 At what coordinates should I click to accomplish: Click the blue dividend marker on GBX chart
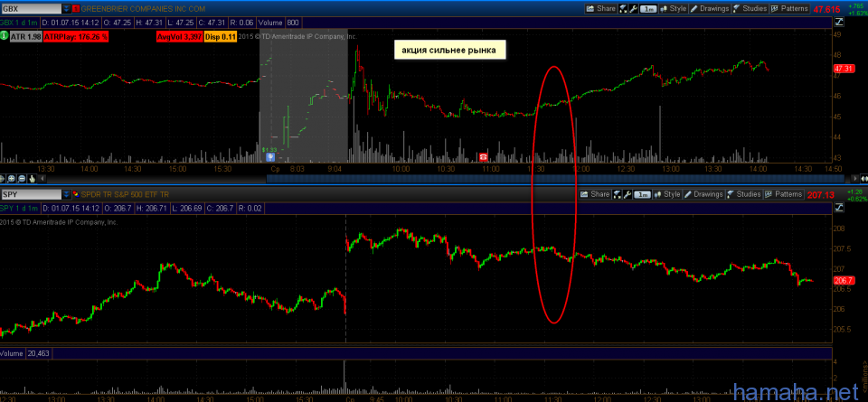tap(272, 156)
